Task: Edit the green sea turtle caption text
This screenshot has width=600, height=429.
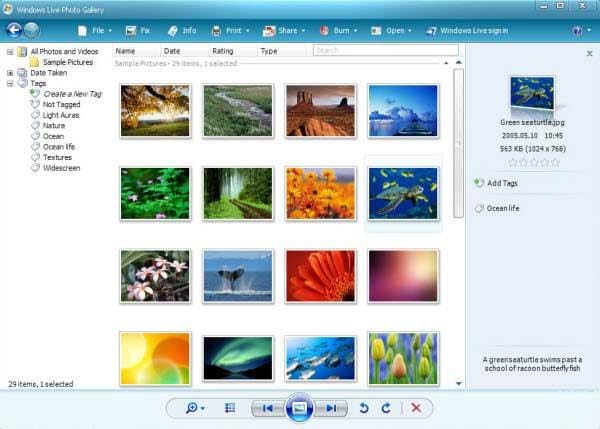Action: coord(532,364)
